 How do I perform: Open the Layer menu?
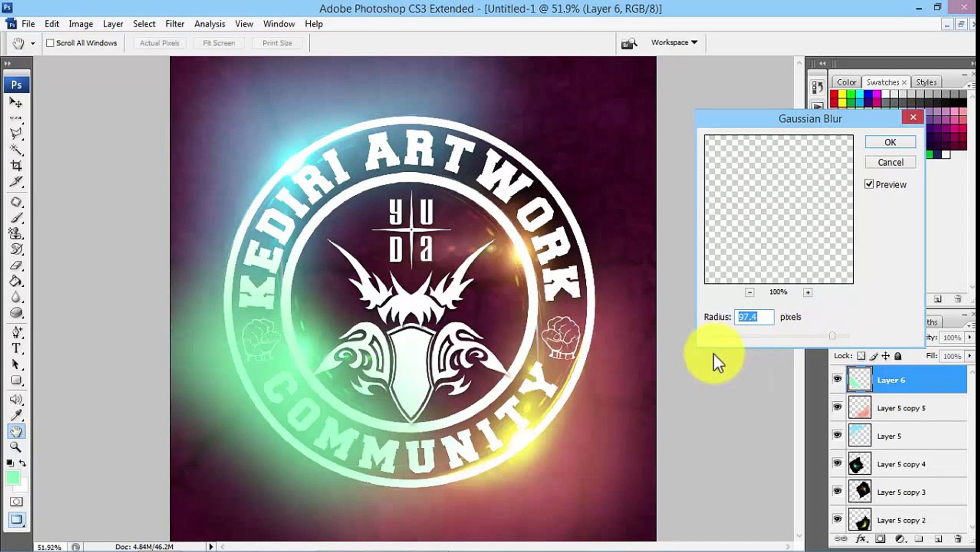point(113,24)
